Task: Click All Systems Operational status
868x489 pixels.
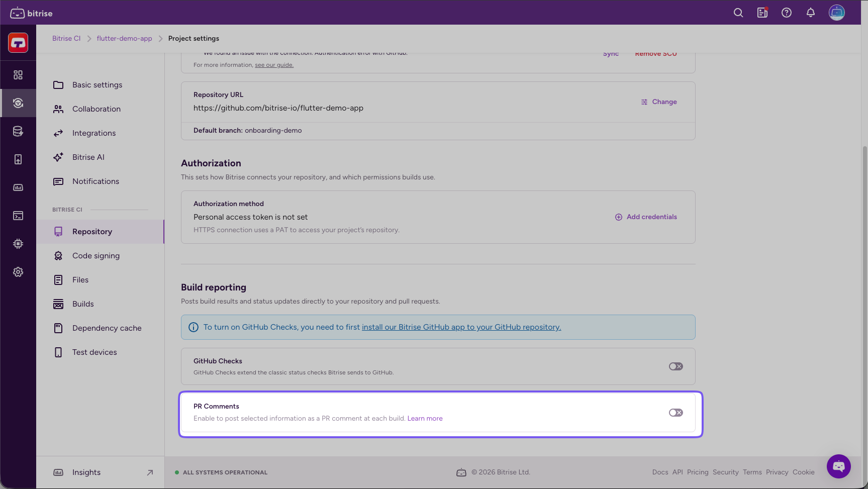Action: tap(221, 472)
